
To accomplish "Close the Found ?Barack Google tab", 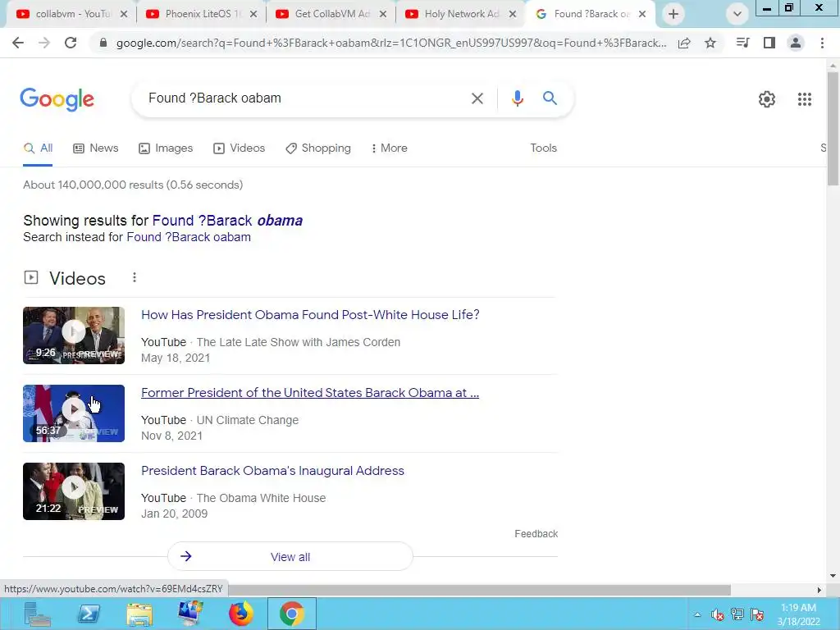I will [x=642, y=14].
